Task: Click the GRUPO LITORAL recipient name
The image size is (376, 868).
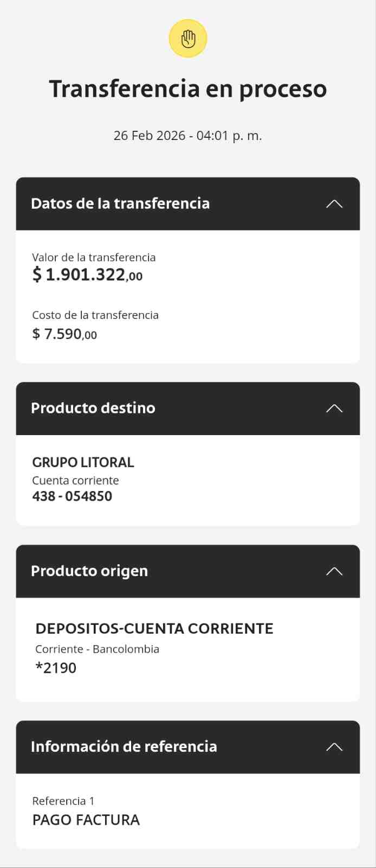Action: click(83, 462)
